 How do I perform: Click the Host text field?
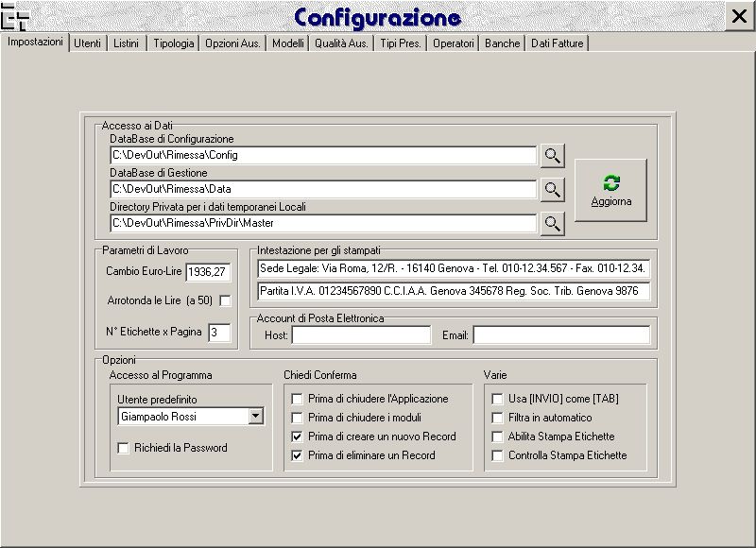360,335
